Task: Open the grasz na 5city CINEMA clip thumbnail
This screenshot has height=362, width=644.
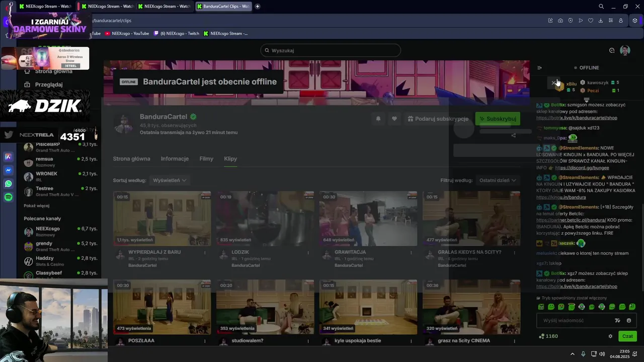Action: 471,307
